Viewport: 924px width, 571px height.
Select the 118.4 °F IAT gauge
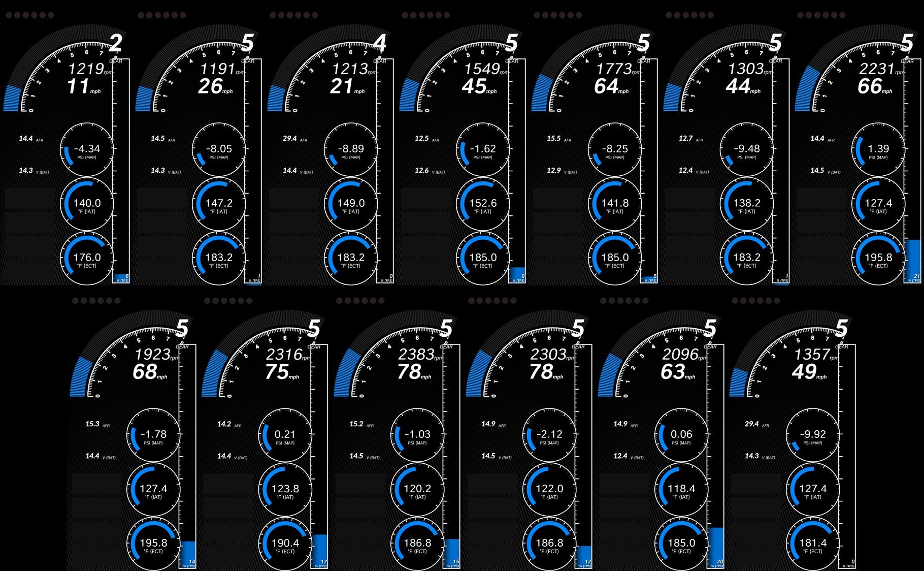(681, 490)
